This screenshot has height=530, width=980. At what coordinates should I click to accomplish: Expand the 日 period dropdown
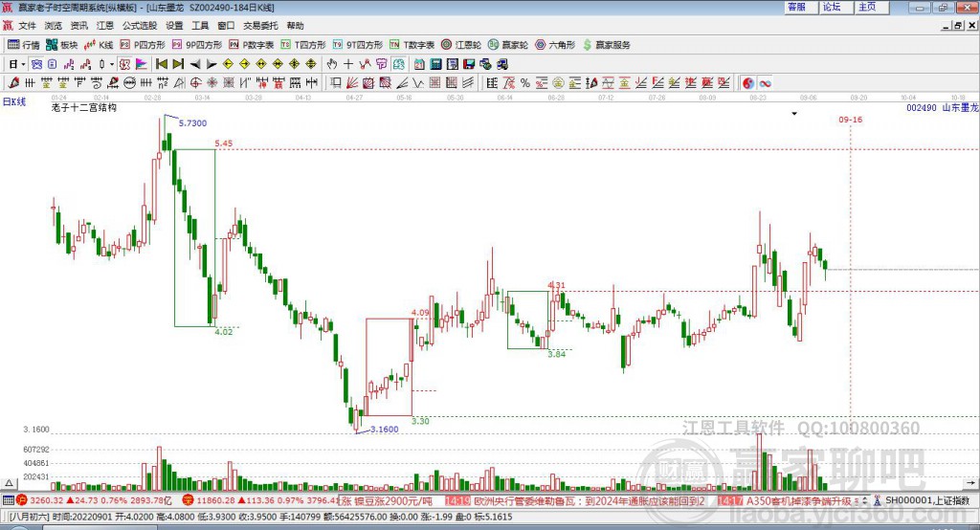pyautogui.click(x=23, y=64)
